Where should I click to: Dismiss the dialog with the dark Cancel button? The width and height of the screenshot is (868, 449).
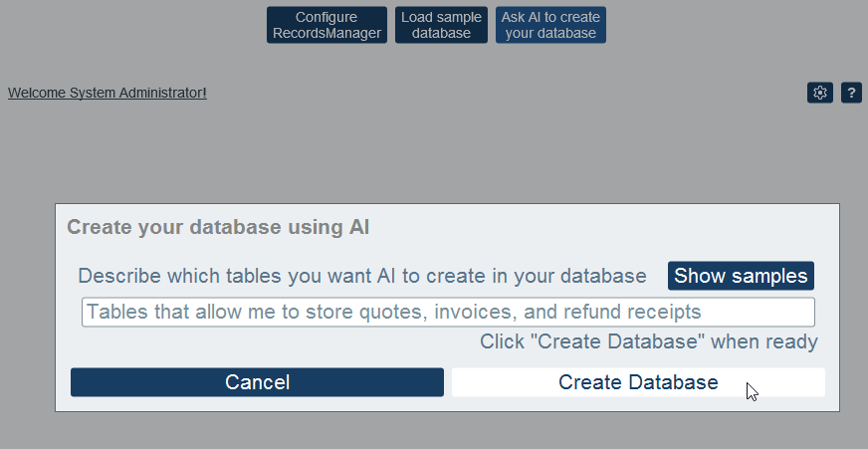click(x=257, y=382)
